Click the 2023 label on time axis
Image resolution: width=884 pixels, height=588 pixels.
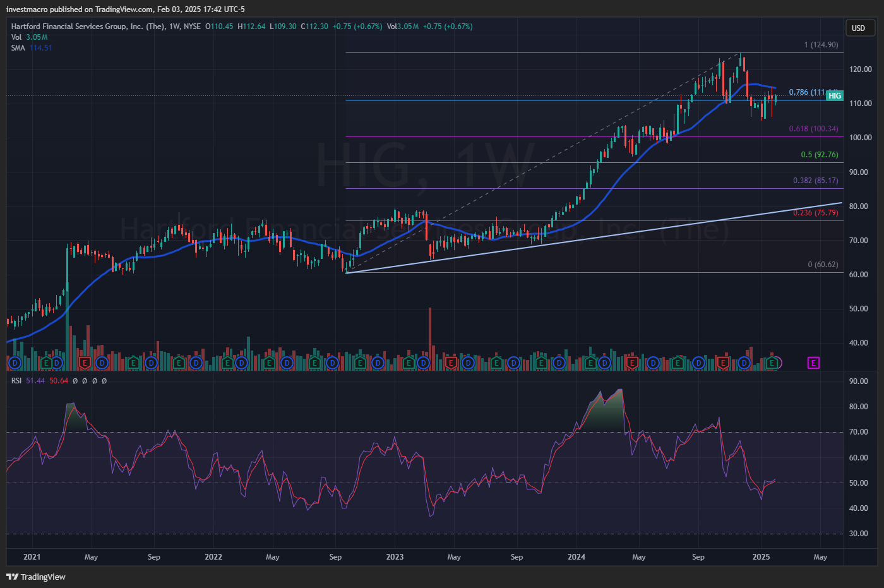coord(395,557)
